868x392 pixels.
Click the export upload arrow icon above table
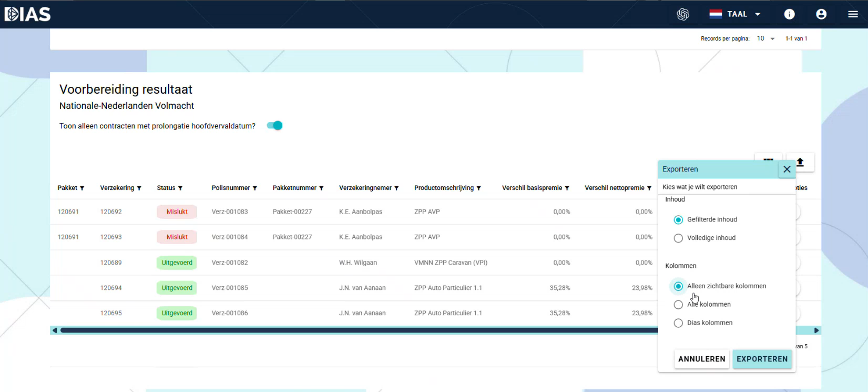click(800, 162)
